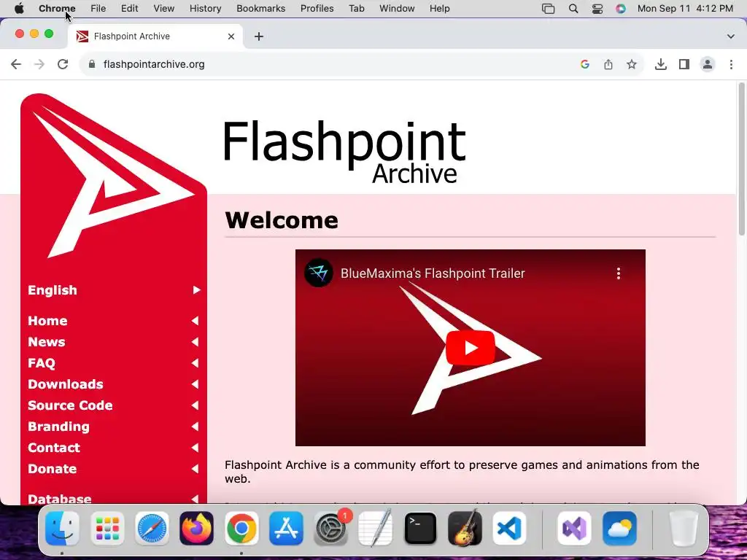The width and height of the screenshot is (747, 560).
Task: Open Safari from the Dock
Action: pos(152,528)
